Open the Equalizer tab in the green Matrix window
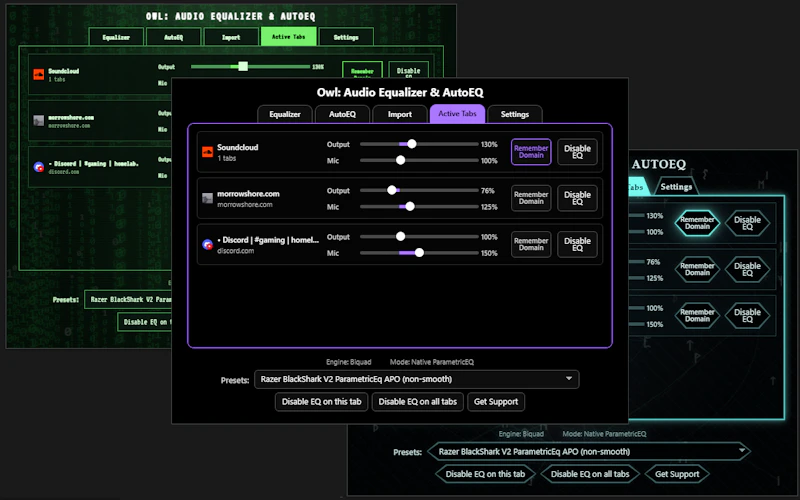This screenshot has width=800, height=500. [x=116, y=37]
